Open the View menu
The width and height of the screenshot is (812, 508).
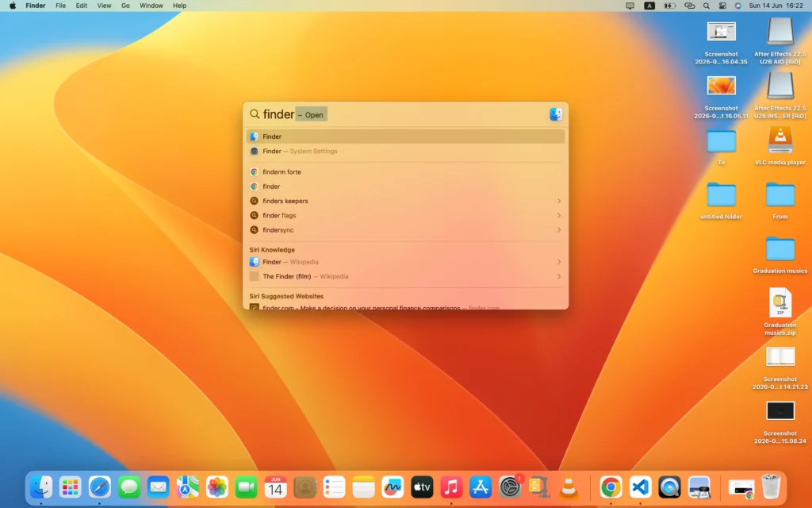click(x=104, y=6)
